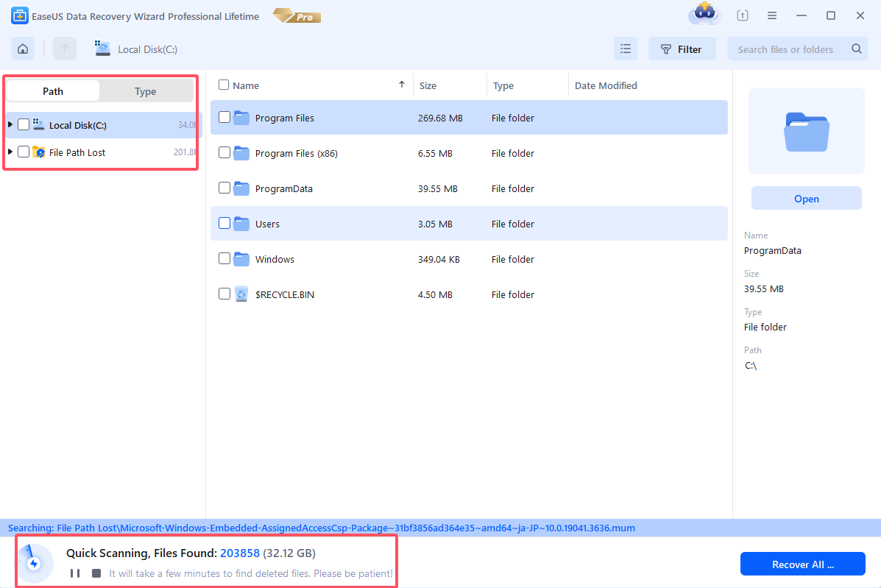Screen dimensions: 881x588
Task: Click the Name column sort arrow
Action: tap(402, 85)
